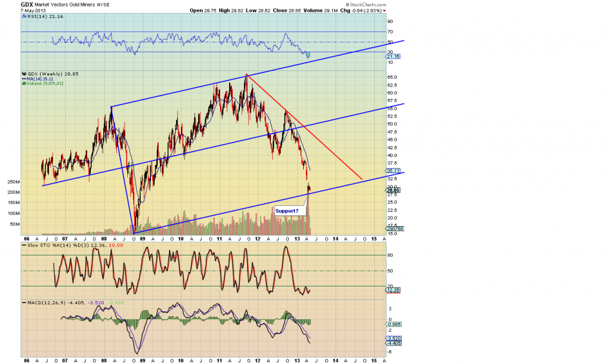Click the 28.85 last price tag on axis
This screenshot has width=611, height=364.
point(393,190)
